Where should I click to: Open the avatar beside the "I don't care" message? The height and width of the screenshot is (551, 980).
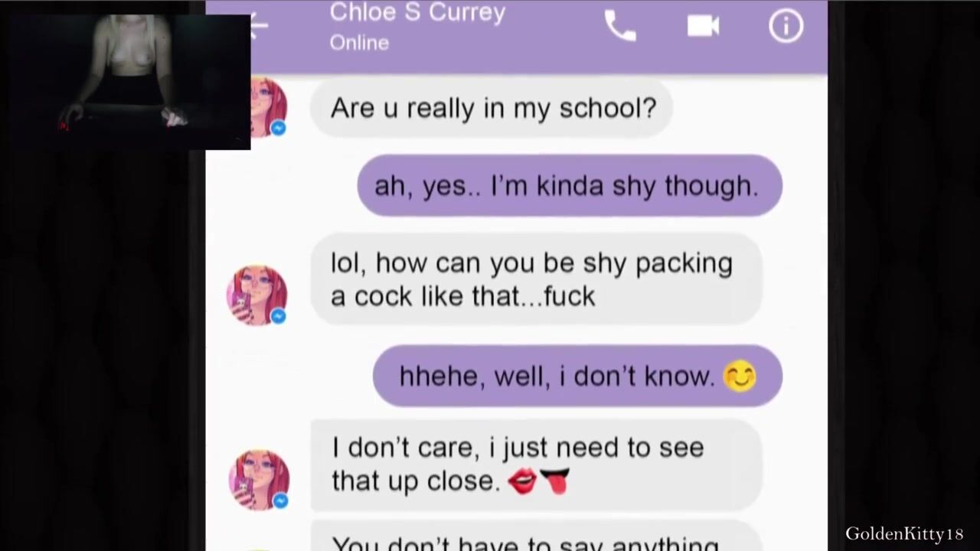[260, 481]
